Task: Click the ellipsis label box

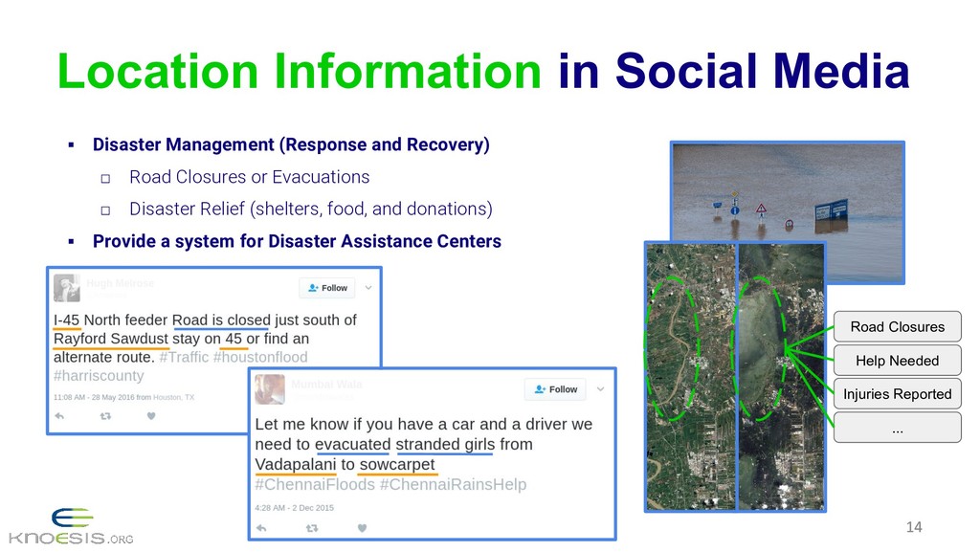Action: (897, 428)
